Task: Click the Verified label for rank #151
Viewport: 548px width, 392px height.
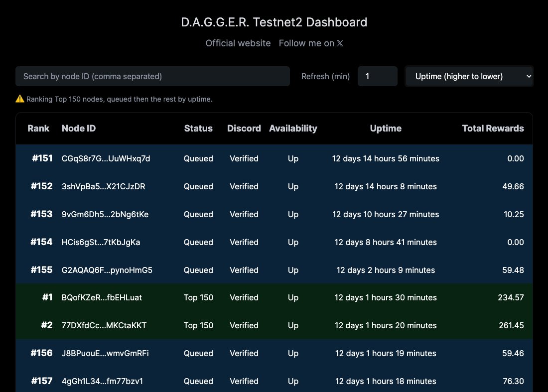Action: pos(244,158)
